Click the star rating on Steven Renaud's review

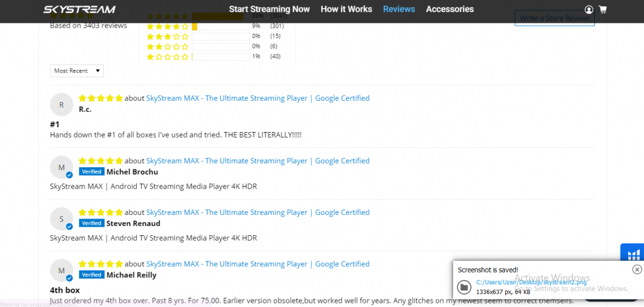click(x=101, y=212)
